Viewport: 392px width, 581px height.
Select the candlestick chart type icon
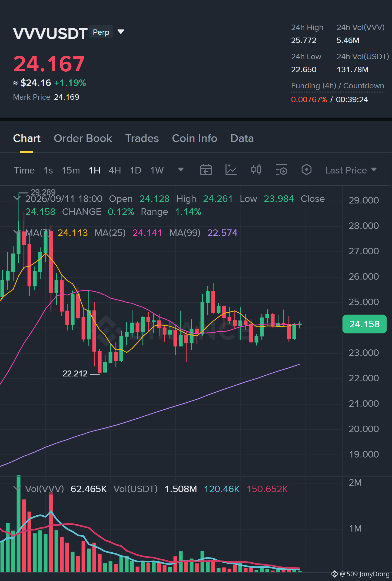[256, 170]
